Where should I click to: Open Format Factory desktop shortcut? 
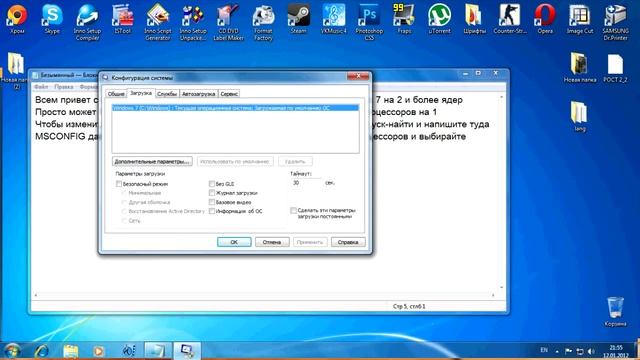[x=263, y=22]
